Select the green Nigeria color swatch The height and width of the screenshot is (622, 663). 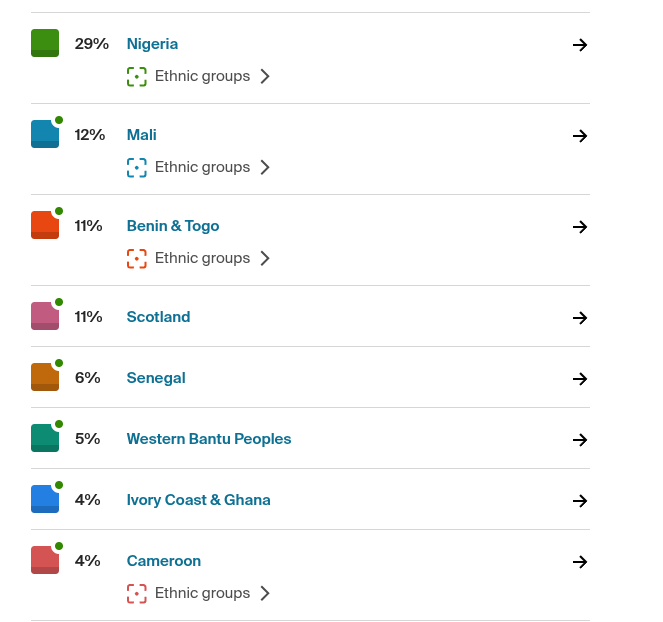click(x=45, y=43)
